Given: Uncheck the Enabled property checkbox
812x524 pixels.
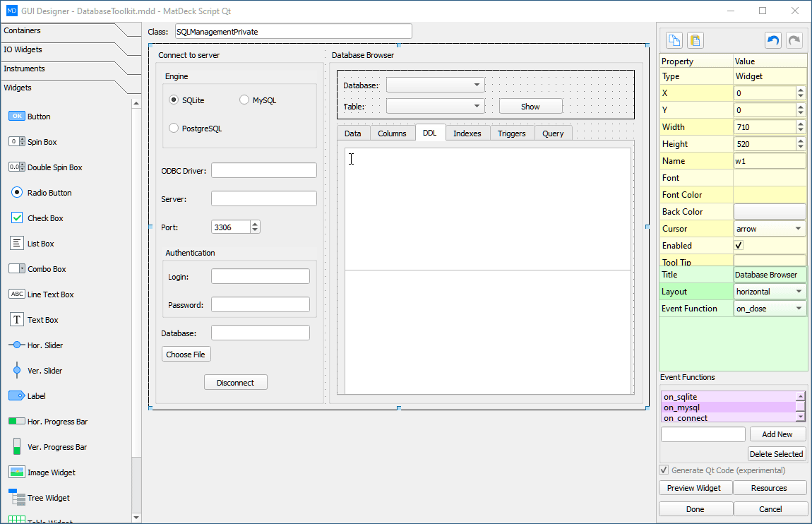Looking at the screenshot, I should tap(739, 246).
